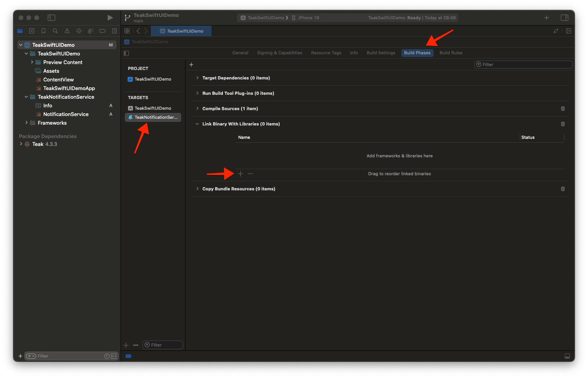
Task: Toggle recent files filter clock icon
Action: pos(107,356)
